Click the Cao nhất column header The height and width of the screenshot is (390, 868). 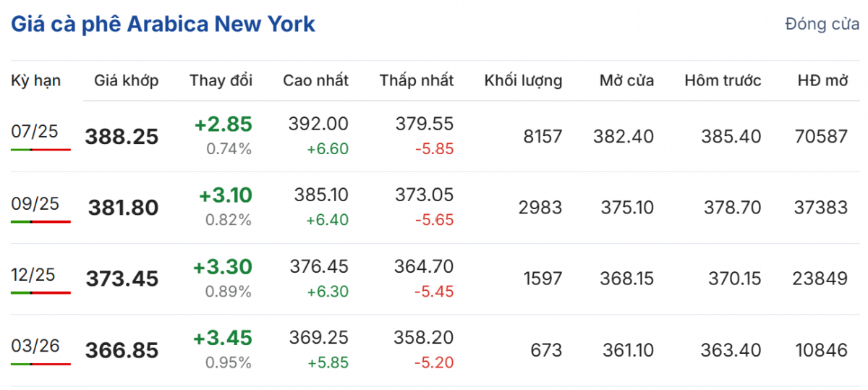tap(315, 80)
